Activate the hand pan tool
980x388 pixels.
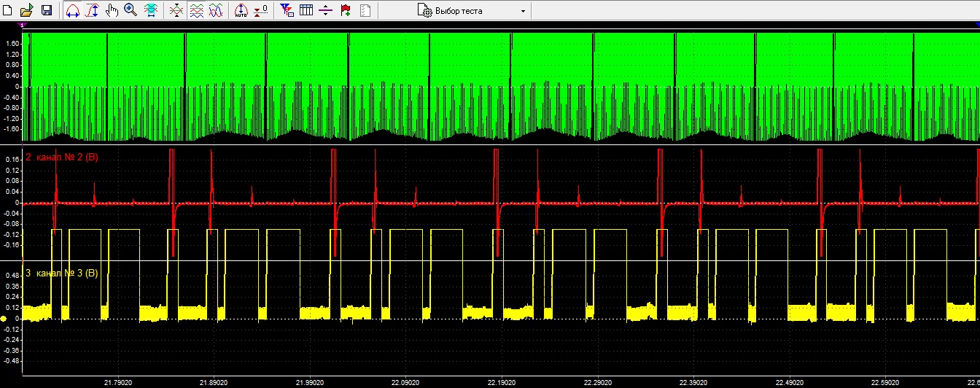[112, 10]
